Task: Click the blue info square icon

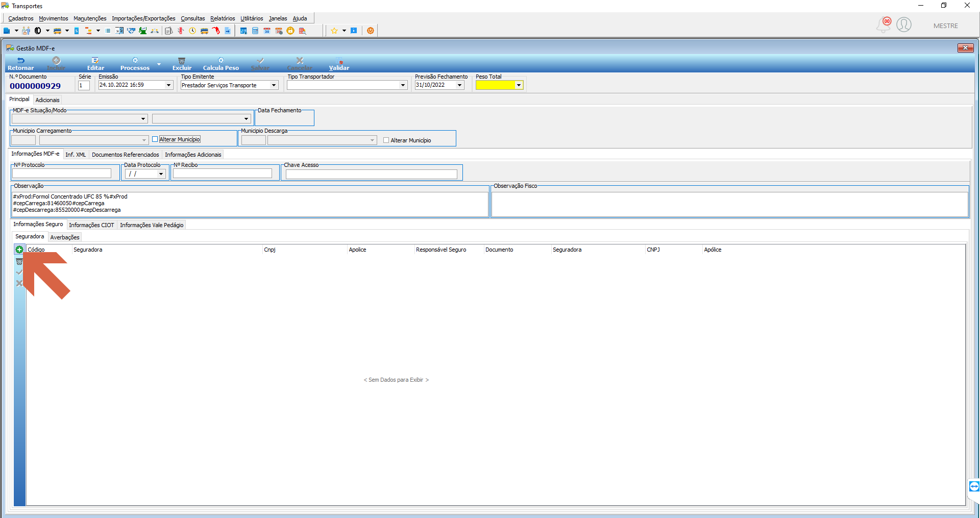Action: (x=354, y=31)
